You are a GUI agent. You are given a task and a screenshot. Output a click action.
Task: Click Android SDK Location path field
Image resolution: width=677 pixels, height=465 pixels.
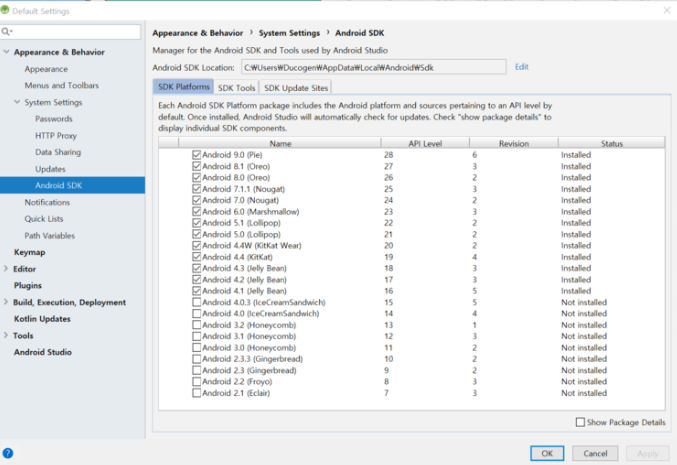point(373,67)
